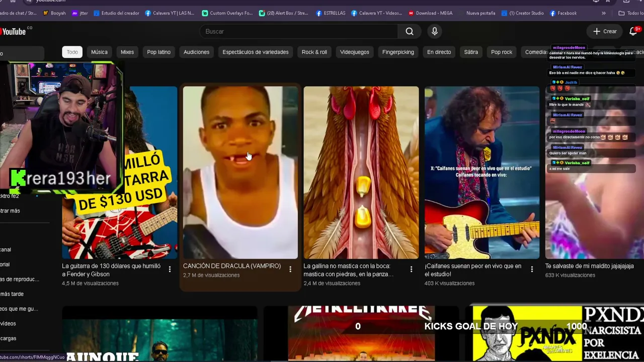Open title 'La guitarra de 130 dólares que humilló'
This screenshot has height=362, width=644.
[x=111, y=270]
